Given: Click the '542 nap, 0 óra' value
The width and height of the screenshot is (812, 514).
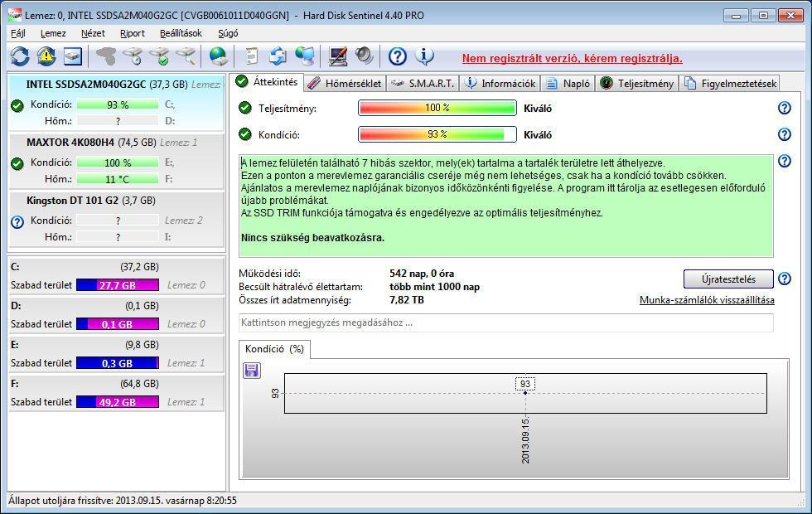Looking at the screenshot, I should tap(422, 274).
